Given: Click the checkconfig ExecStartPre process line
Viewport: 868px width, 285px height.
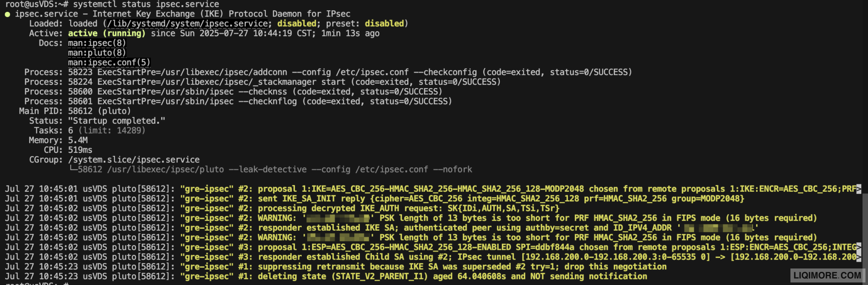Looking at the screenshot, I should pyautogui.click(x=328, y=72).
